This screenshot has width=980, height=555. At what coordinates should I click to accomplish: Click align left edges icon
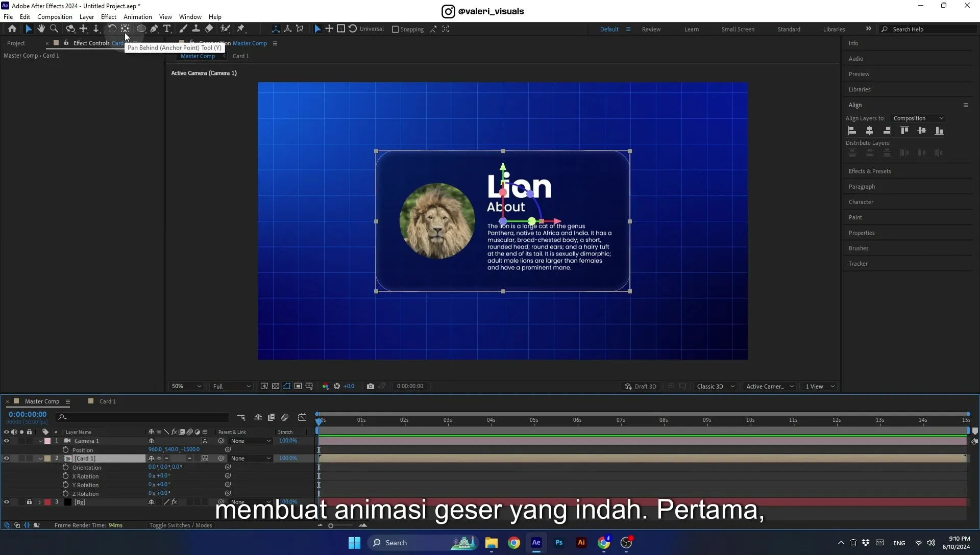(x=852, y=131)
